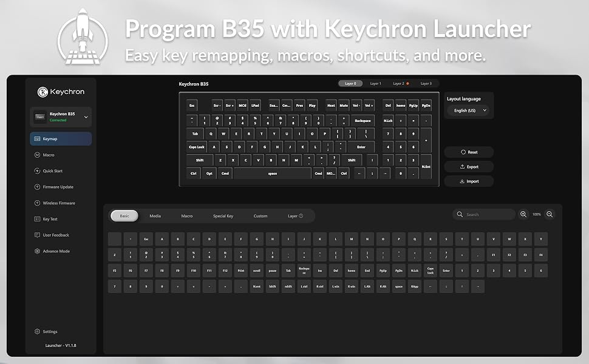Screen dimensions: 589x364
Task: Choose the R Alt keycode in palette
Action: pyautogui.click(x=383, y=286)
